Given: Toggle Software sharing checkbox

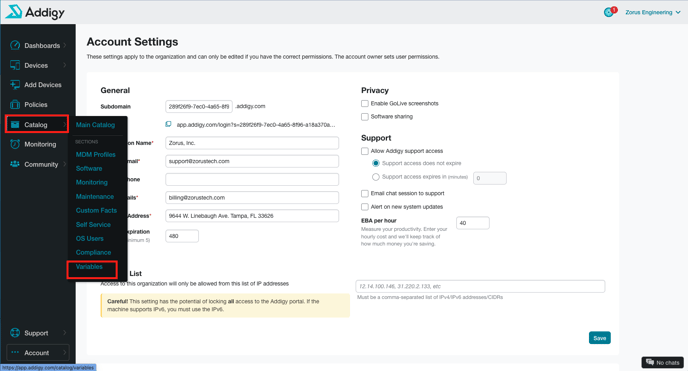Looking at the screenshot, I should pyautogui.click(x=365, y=117).
